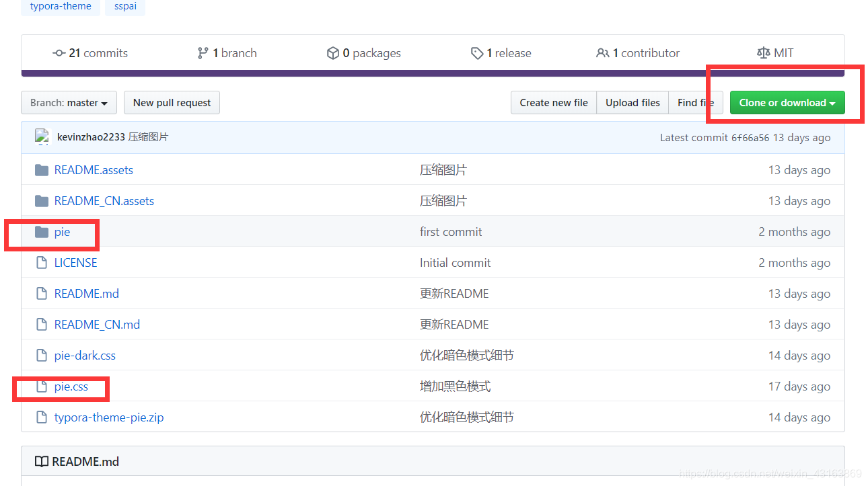Click the README_CN.assets folder icon
The image size is (868, 486).
[42, 201]
